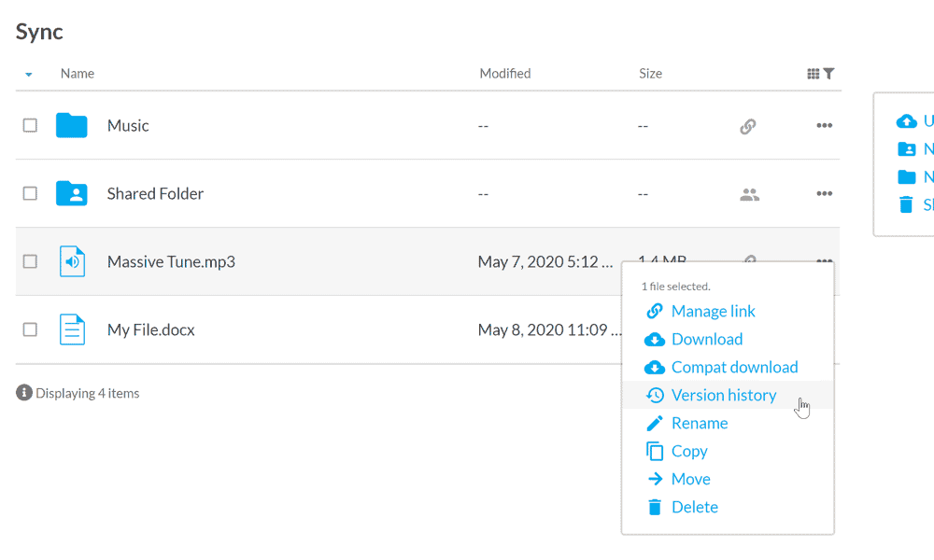The image size is (934, 560).
Task: Click the pencil icon next to Rename
Action: click(x=655, y=423)
